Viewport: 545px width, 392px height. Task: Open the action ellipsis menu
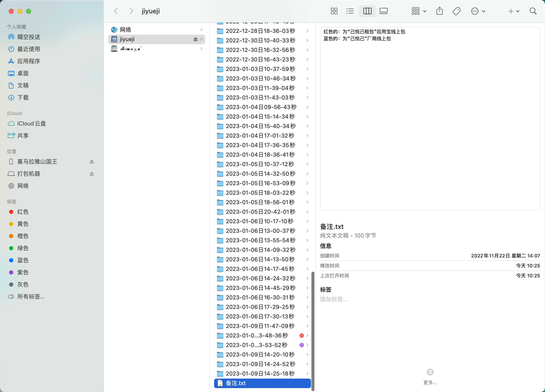pyautogui.click(x=478, y=11)
